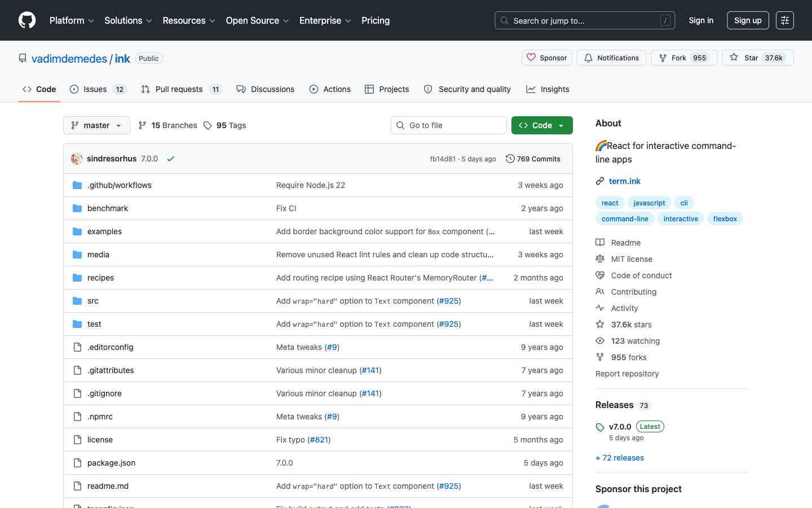
Task: Expand the Platform navigation menu
Action: coord(72,20)
